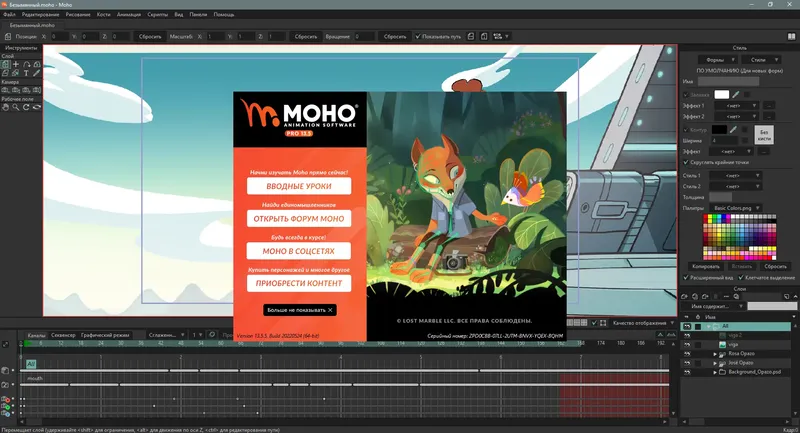
Task: Select the Text layer tool (T)
Action: click(x=26, y=73)
